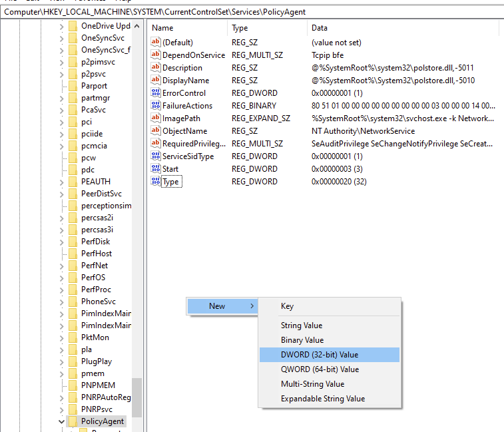The image size is (504, 432).
Task: Click the p2pimsvc folder icon
Action: [x=73, y=62]
